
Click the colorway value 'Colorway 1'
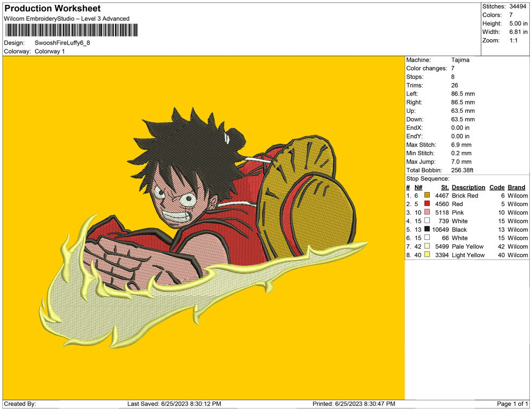click(x=49, y=51)
